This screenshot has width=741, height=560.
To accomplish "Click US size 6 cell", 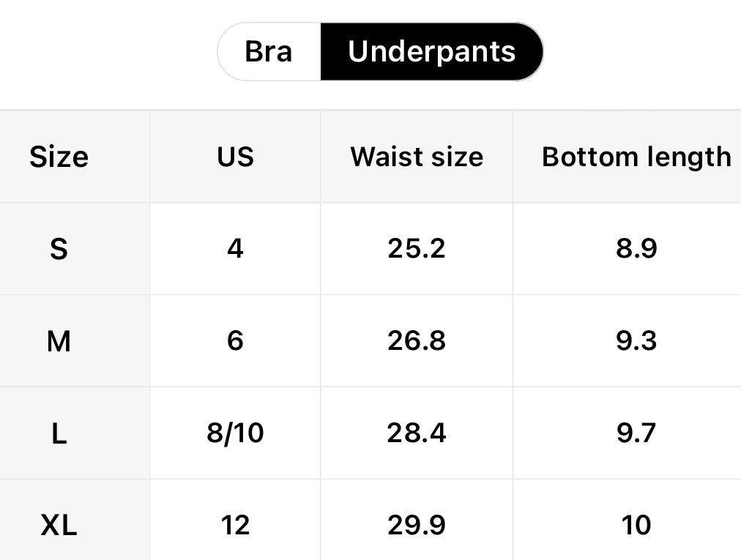I will (235, 341).
